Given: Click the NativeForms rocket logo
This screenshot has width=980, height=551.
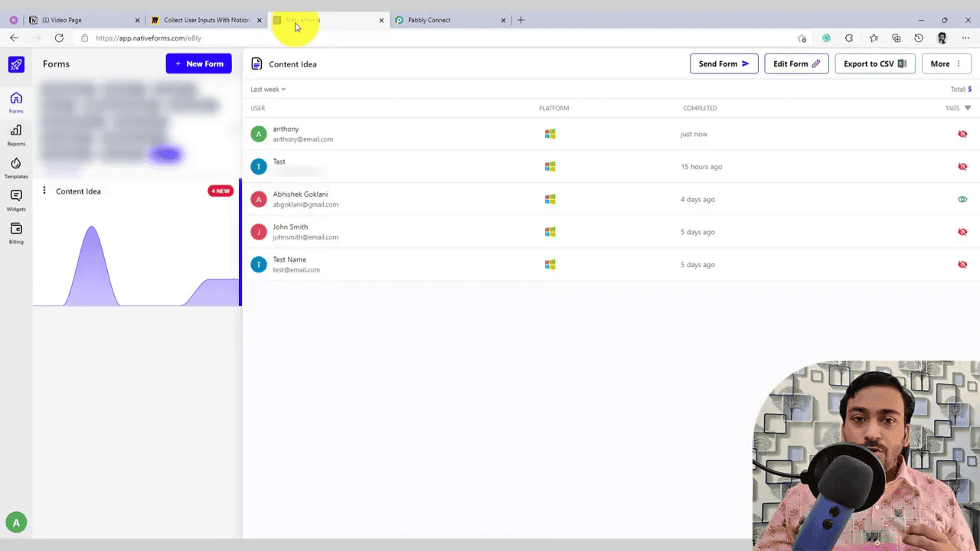Looking at the screenshot, I should click(16, 64).
